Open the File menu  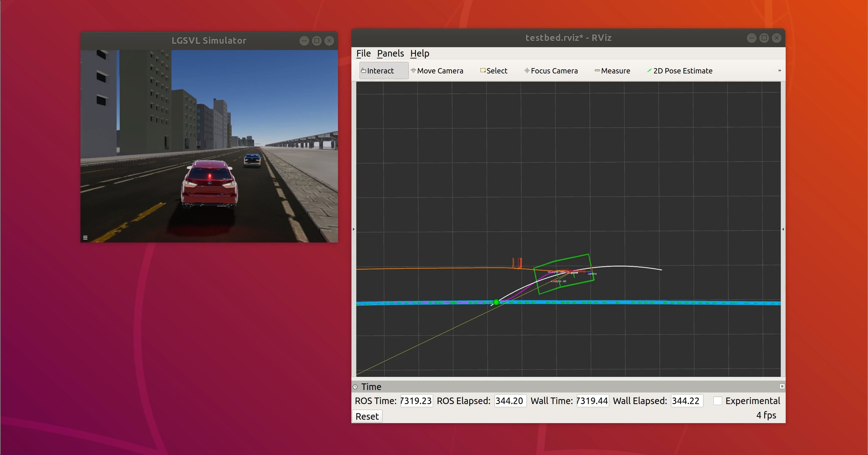click(363, 53)
